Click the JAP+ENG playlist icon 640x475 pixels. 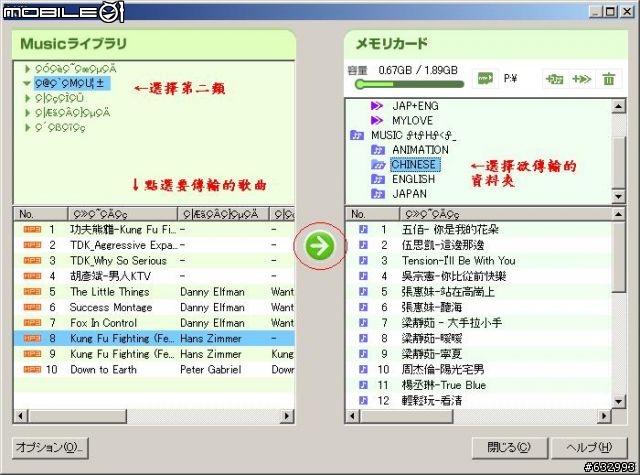coord(377,106)
